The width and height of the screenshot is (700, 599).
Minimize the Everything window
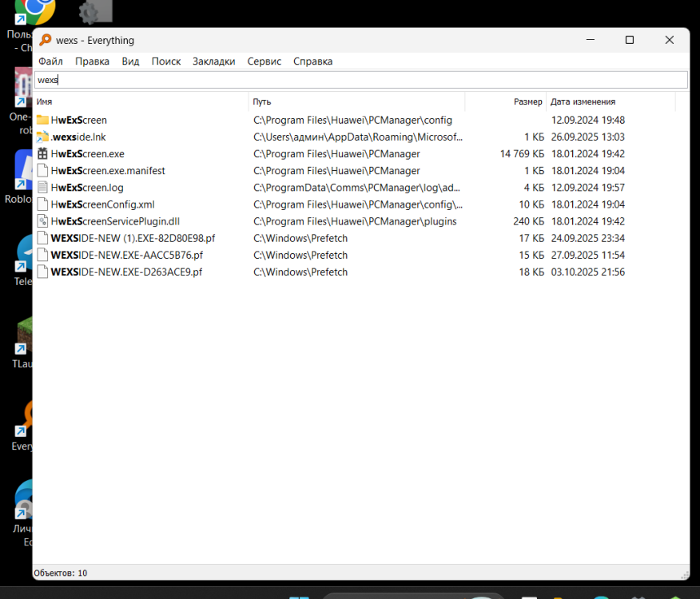[x=591, y=40]
